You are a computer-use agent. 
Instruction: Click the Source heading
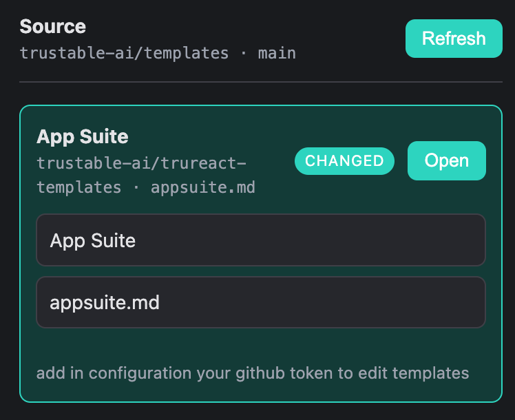[52, 26]
